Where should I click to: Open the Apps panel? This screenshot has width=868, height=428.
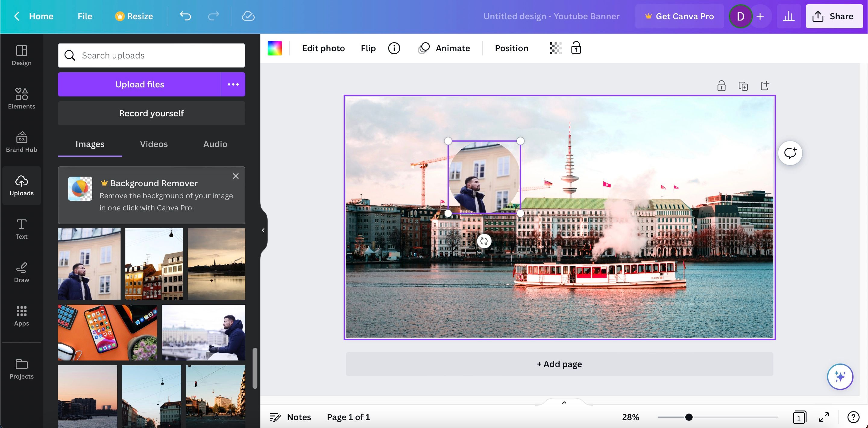click(x=21, y=316)
